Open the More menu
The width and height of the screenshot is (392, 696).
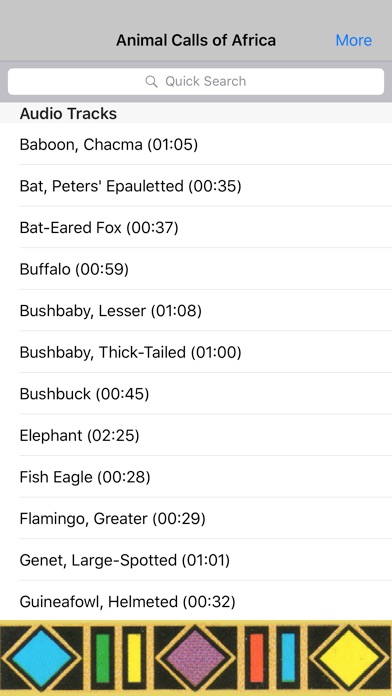coord(354,40)
